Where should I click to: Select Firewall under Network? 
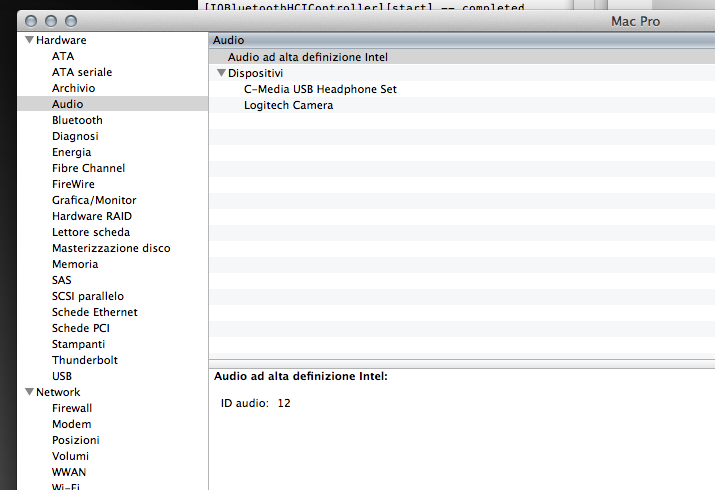point(72,408)
